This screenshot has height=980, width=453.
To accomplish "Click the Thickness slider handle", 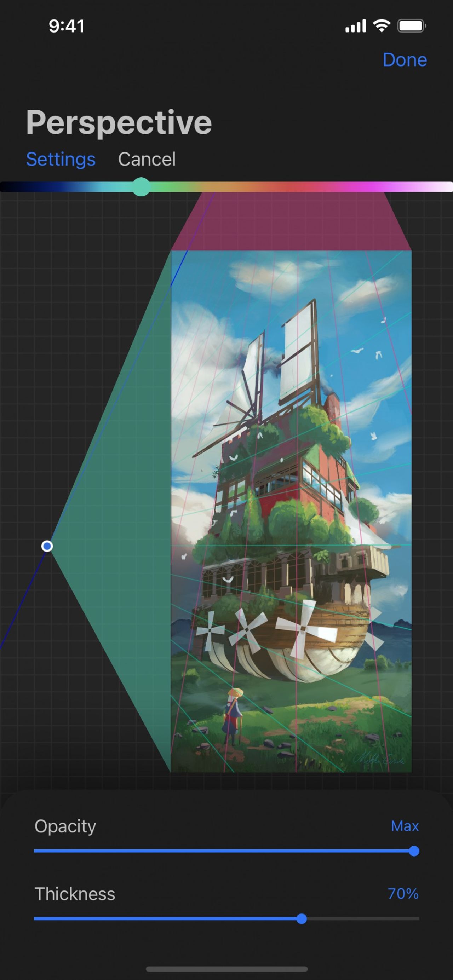I will point(302,919).
